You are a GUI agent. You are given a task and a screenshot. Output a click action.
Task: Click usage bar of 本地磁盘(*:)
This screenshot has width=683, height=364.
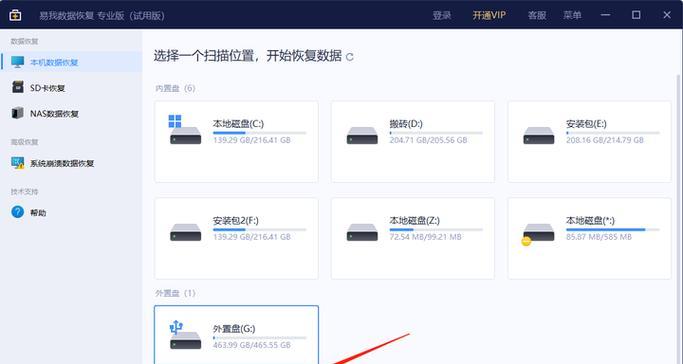click(x=612, y=229)
